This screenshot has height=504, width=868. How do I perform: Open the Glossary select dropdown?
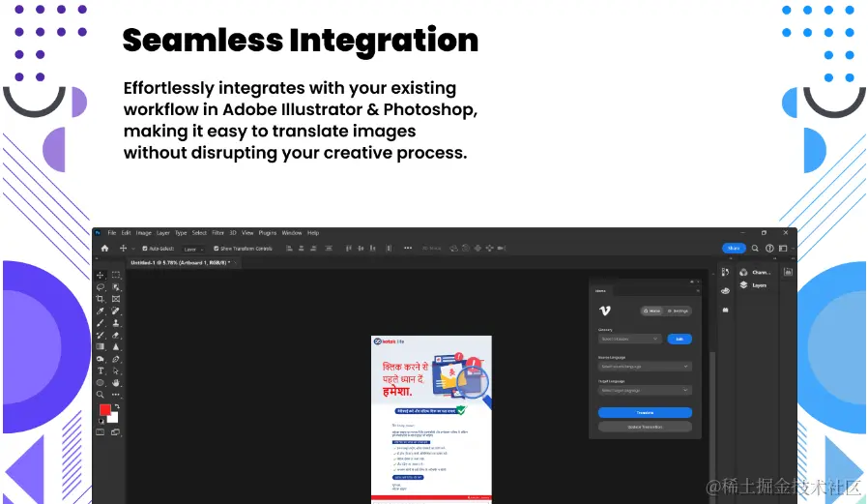(629, 339)
